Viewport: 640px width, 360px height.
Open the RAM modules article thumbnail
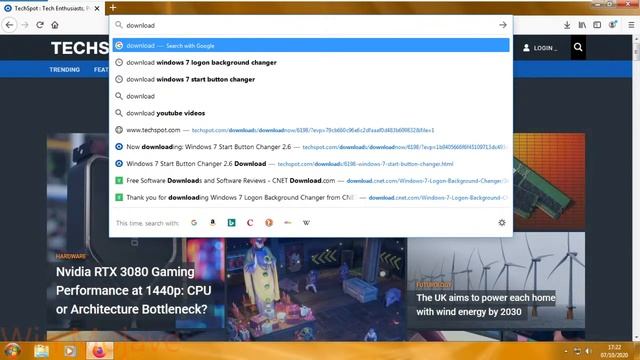(549, 182)
